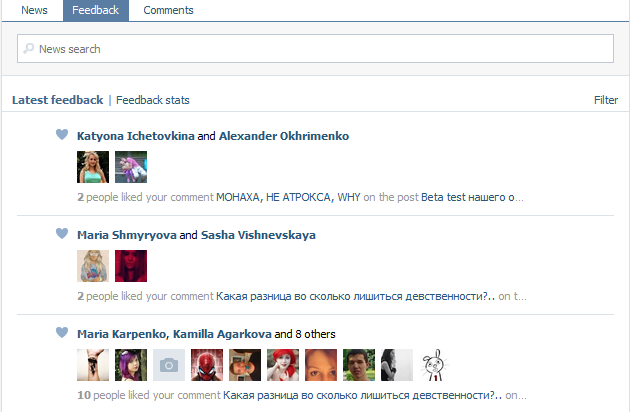Select the Feedback tab
630x412 pixels.
click(x=96, y=10)
